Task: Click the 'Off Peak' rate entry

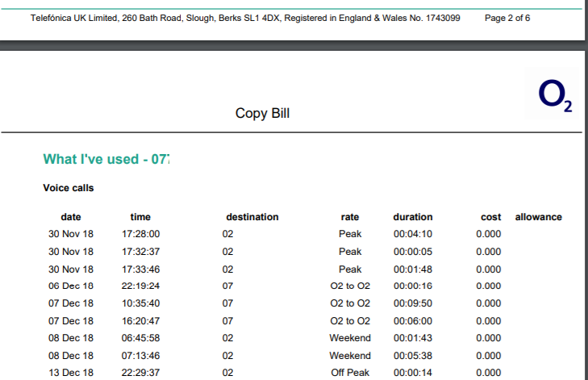Action: coord(350,373)
